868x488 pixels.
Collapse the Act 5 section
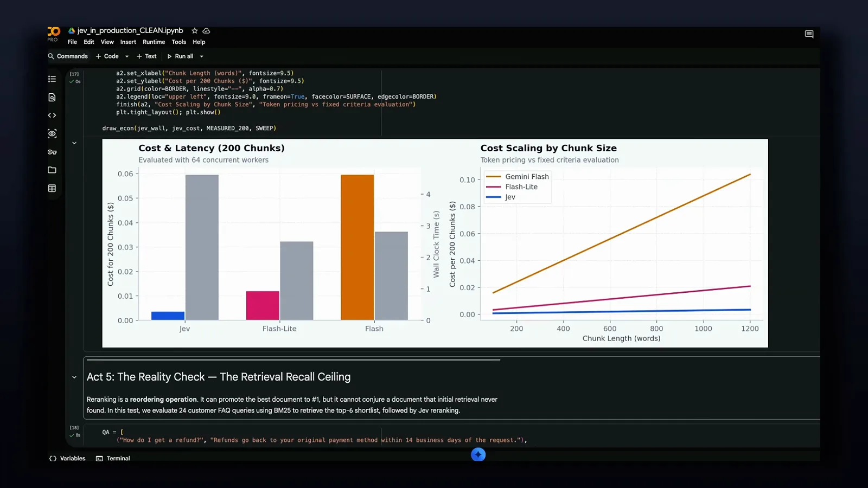(74, 377)
